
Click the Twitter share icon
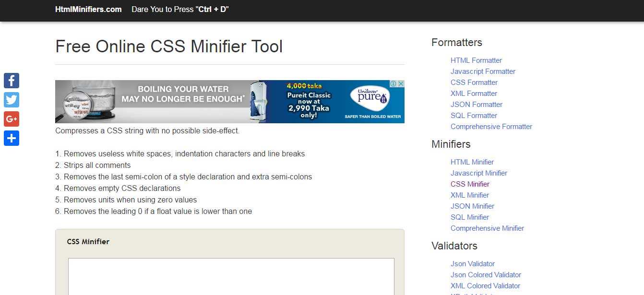click(x=12, y=100)
